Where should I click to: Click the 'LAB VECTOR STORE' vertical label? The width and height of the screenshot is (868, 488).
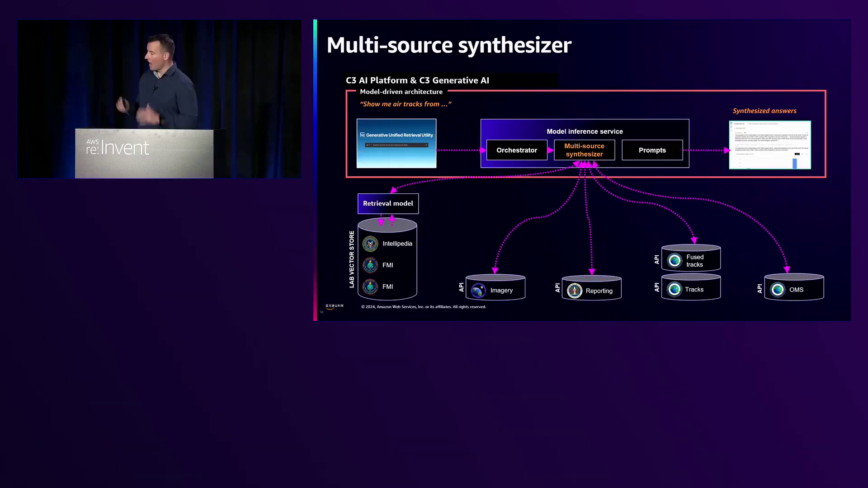pos(352,259)
